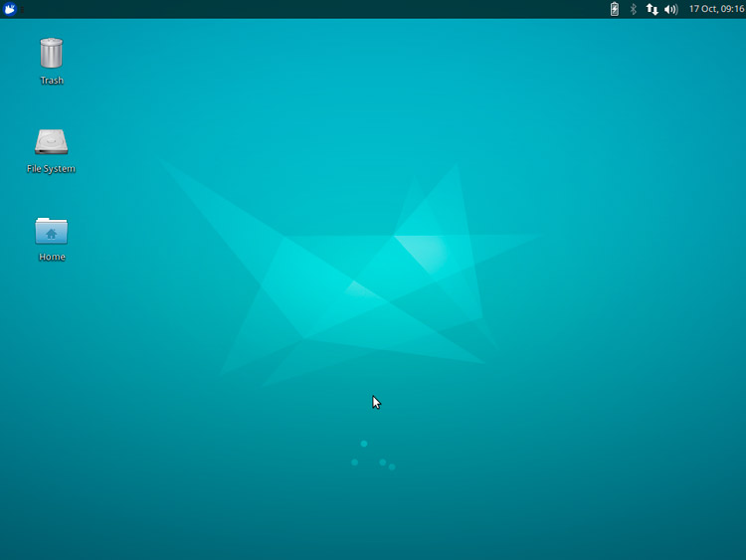
Task: Select the Home folder icon
Action: [x=51, y=230]
